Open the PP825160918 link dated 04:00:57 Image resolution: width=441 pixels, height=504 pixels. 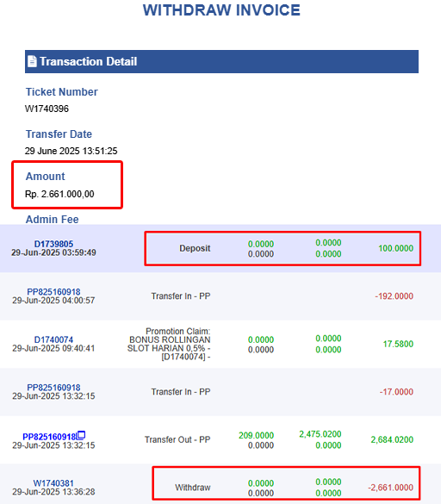point(53,292)
